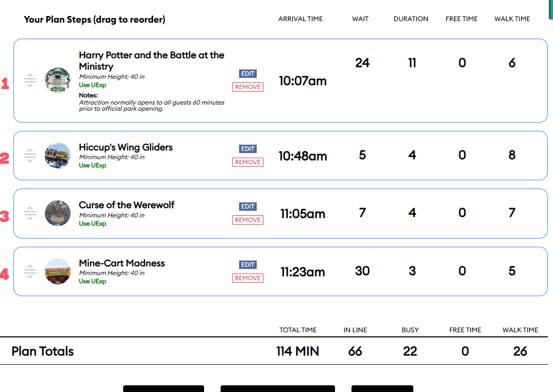Screen dimensions: 553x392
Task: Click Mine-Cart Madness thumbnail image
Action: [58, 271]
